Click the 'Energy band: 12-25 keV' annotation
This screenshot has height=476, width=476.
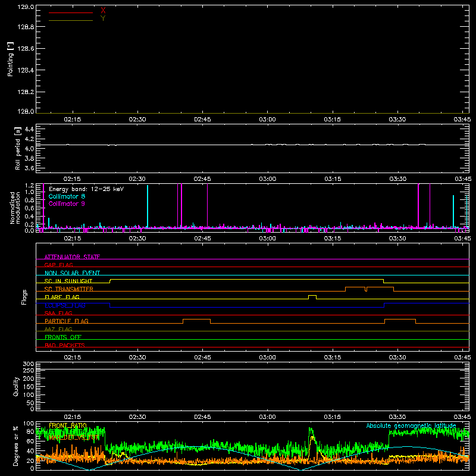[86, 189]
